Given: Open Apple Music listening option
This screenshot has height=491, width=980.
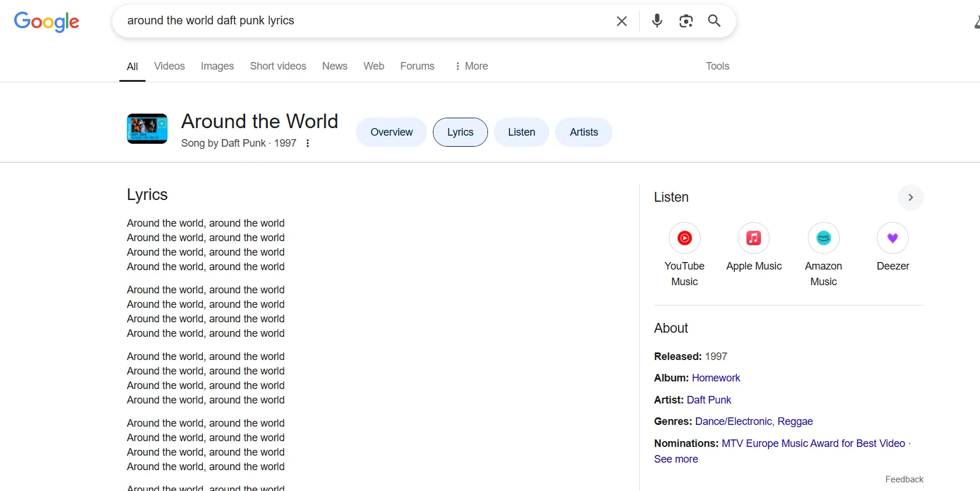Looking at the screenshot, I should [x=753, y=238].
